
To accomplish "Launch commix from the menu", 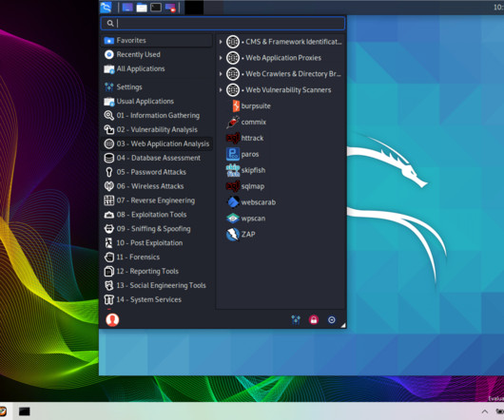I will click(246, 122).
